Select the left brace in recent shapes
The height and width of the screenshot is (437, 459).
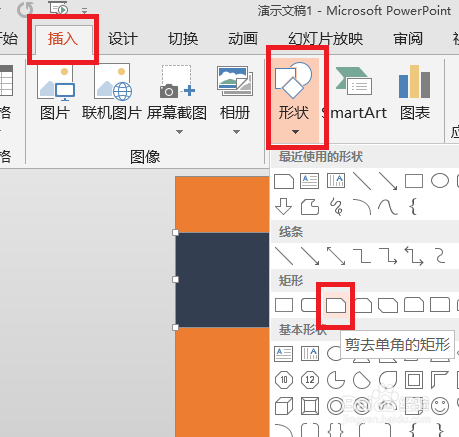[x=413, y=207]
